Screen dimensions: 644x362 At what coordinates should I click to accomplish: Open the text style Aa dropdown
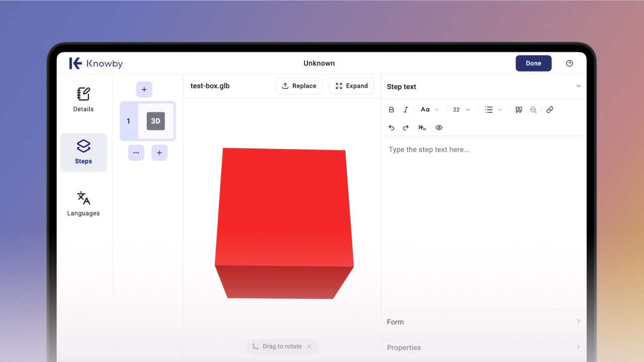click(430, 110)
